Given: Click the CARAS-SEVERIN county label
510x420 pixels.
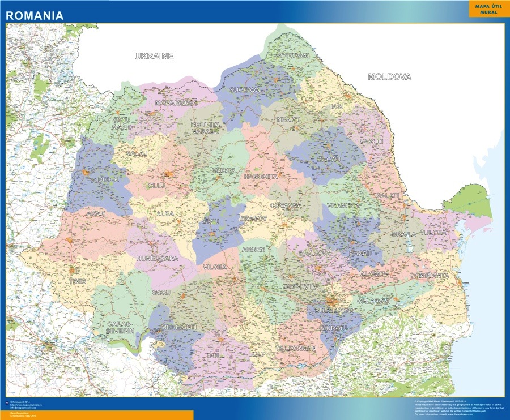Looking at the screenshot, I should pos(121,327).
